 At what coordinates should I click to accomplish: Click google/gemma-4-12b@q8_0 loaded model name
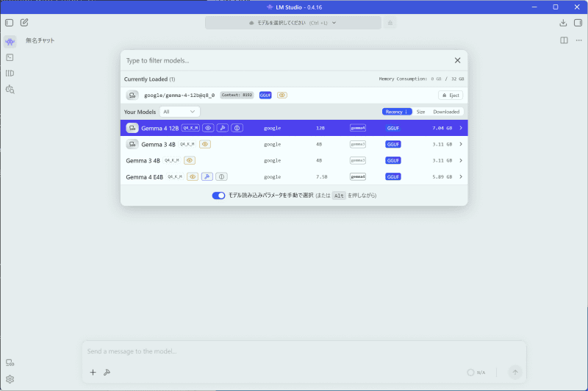[x=179, y=96]
